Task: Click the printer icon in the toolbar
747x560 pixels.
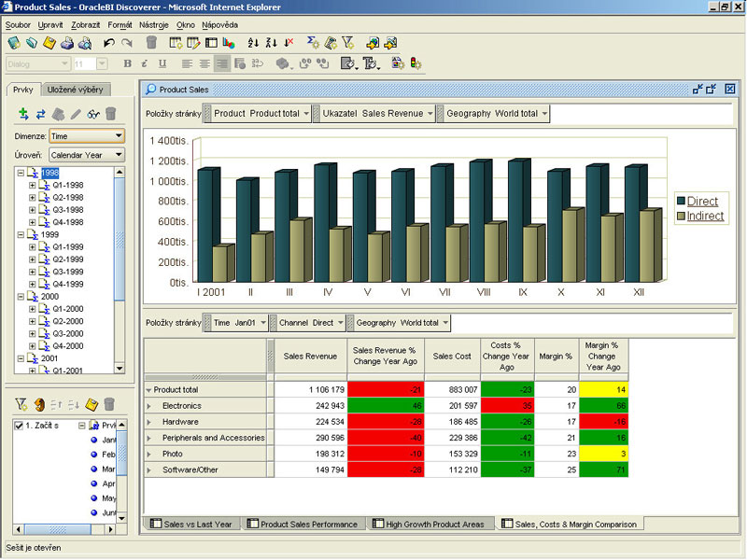Action: click(x=66, y=43)
